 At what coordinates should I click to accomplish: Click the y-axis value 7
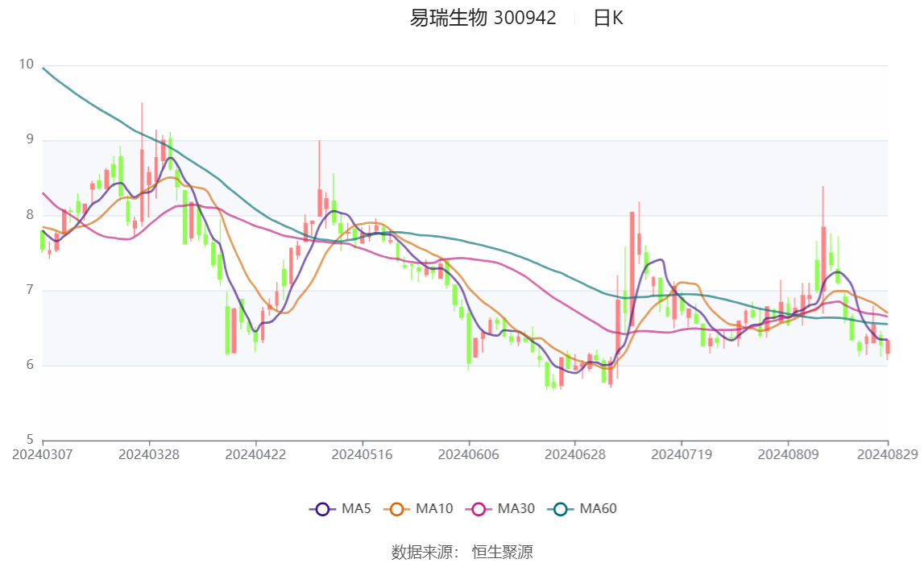point(30,290)
